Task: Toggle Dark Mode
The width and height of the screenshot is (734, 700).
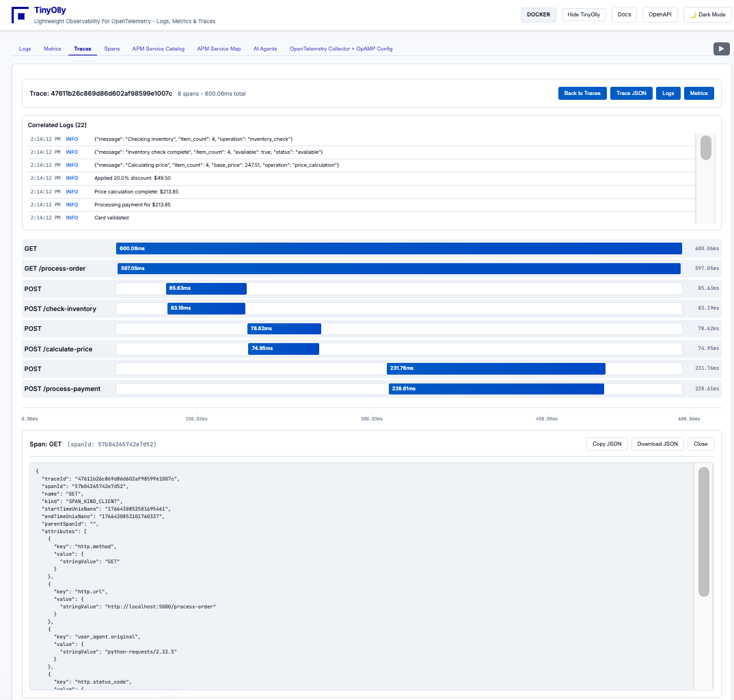Action: pos(707,14)
